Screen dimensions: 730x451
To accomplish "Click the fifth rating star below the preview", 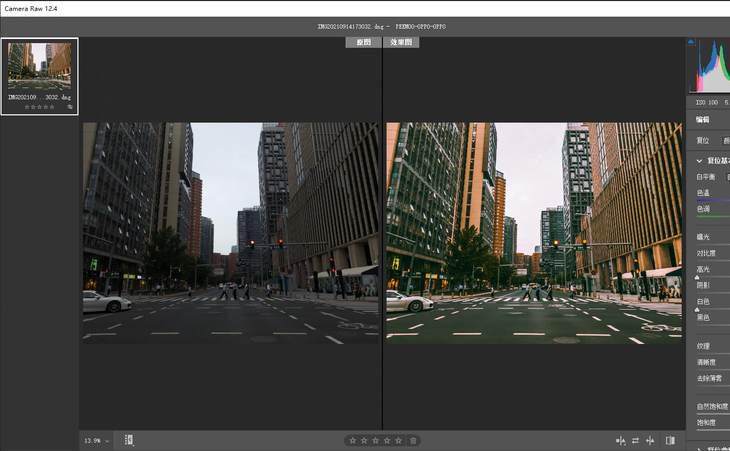I will pos(399,440).
